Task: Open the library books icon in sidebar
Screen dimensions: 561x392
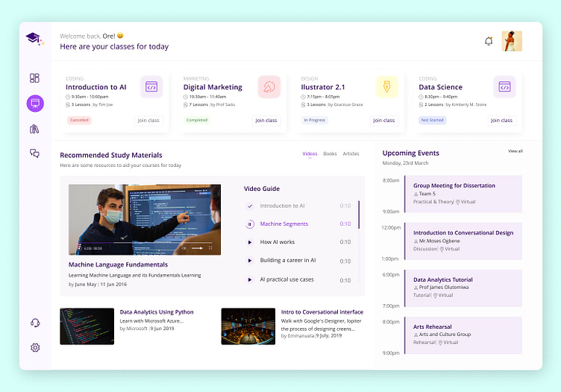Action: click(34, 129)
